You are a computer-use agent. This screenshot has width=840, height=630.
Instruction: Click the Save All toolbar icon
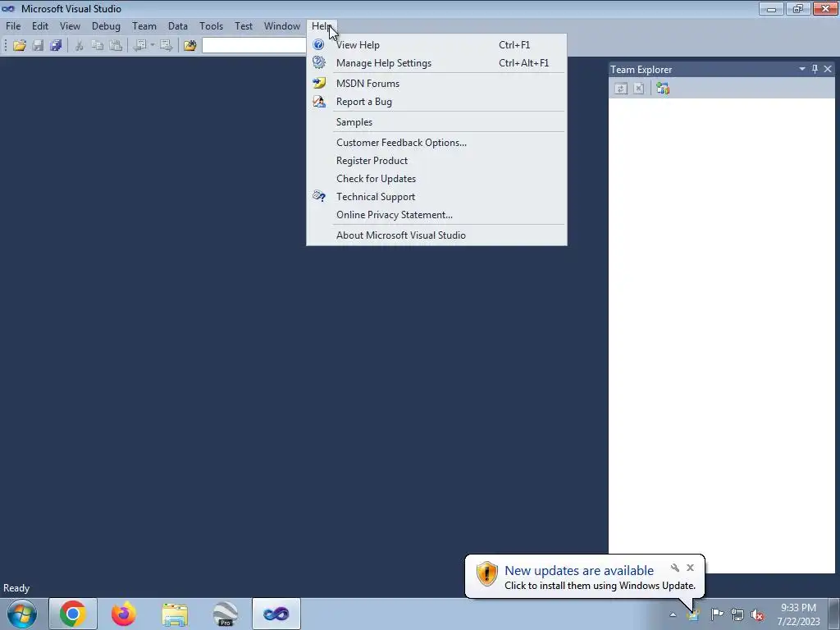(x=56, y=46)
